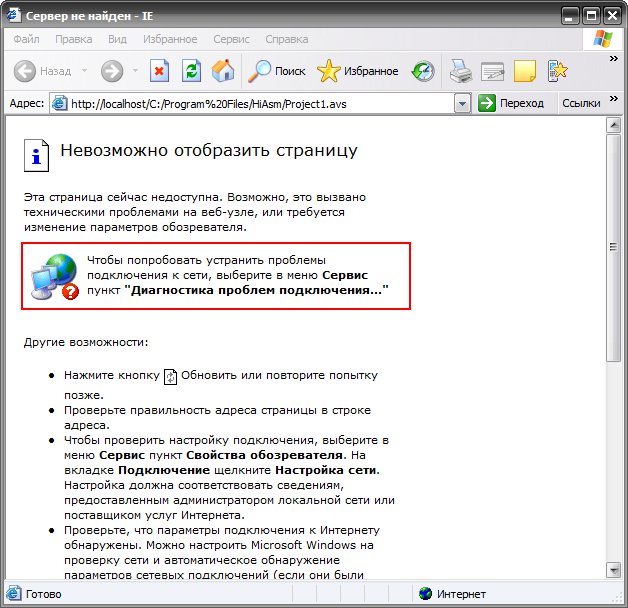Expand the Back button history dropdown arrow

[84, 71]
